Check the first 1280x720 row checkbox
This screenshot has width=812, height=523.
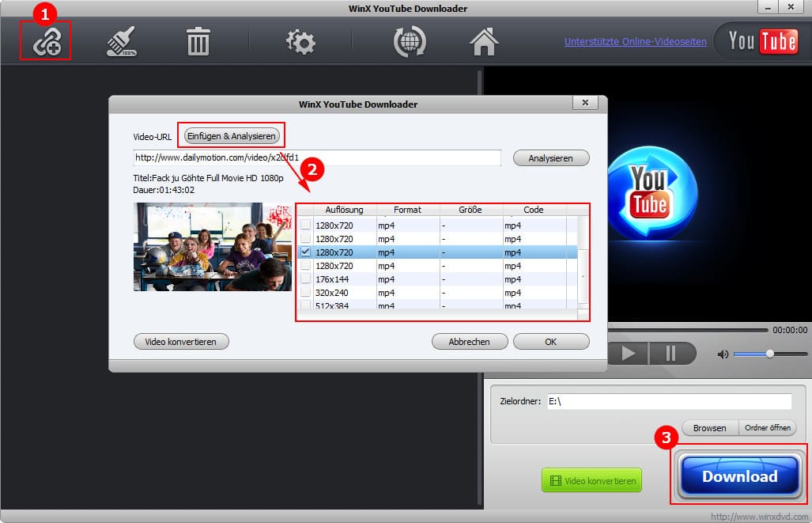coord(305,225)
